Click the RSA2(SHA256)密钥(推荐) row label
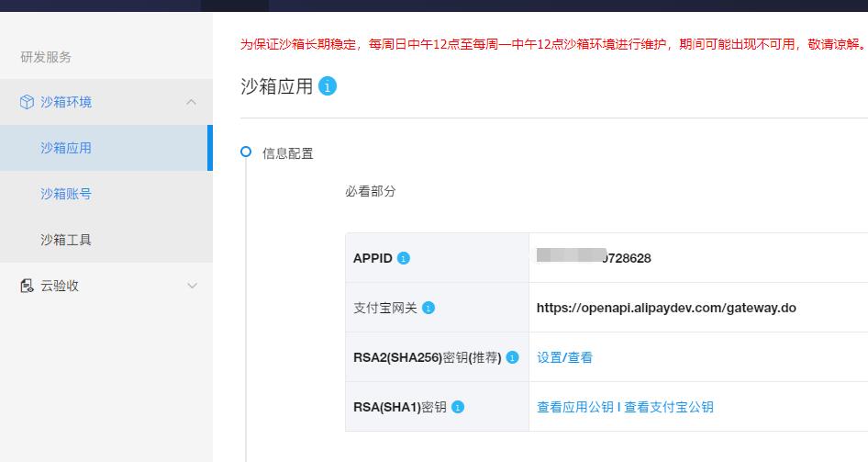This screenshot has width=868, height=462. [428, 358]
